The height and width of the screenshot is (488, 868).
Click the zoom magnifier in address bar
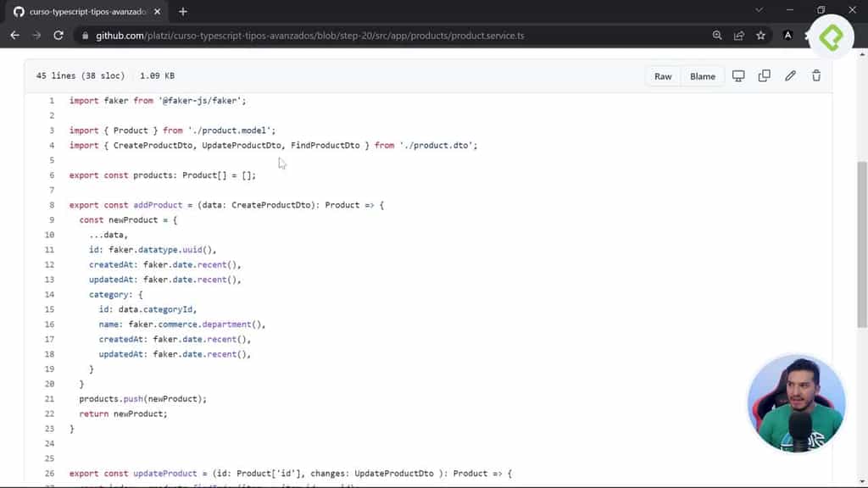point(718,36)
